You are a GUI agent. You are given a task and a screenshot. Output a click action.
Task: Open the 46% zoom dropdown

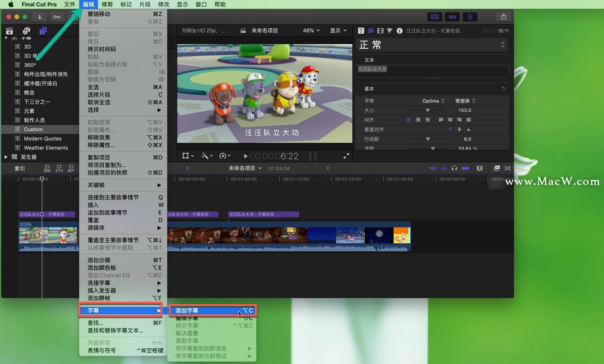(311, 30)
